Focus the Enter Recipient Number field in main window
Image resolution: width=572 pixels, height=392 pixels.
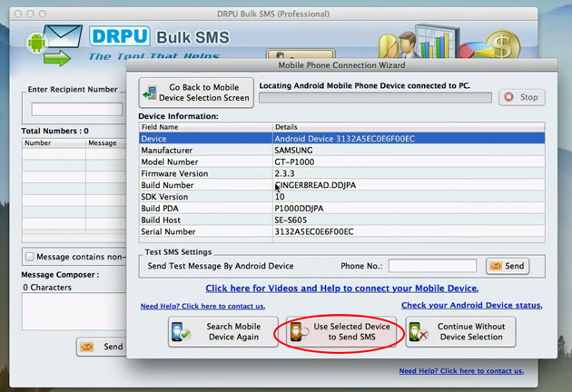pyautogui.click(x=77, y=109)
